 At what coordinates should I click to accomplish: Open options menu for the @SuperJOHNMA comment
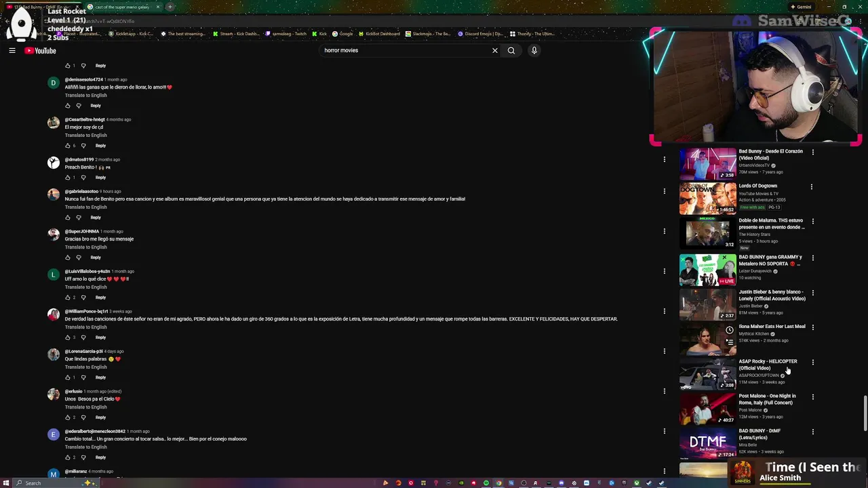[665, 231]
